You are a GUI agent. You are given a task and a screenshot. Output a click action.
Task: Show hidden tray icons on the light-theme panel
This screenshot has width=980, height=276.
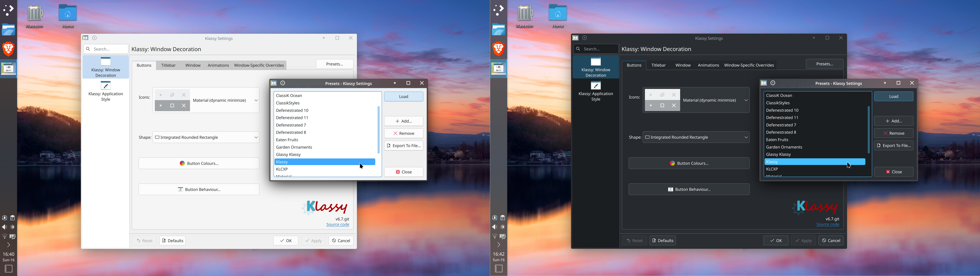coord(8,245)
